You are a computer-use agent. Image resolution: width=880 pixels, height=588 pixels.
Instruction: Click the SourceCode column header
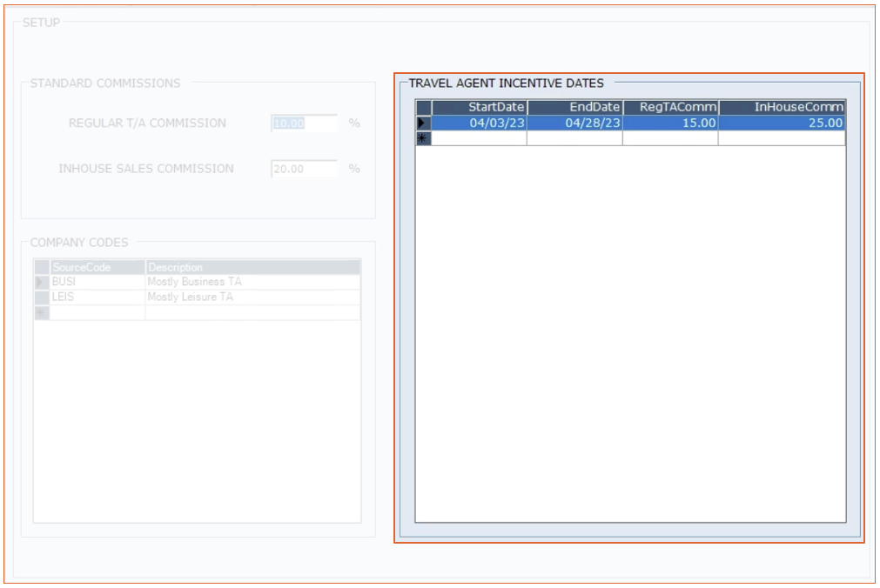click(x=97, y=268)
